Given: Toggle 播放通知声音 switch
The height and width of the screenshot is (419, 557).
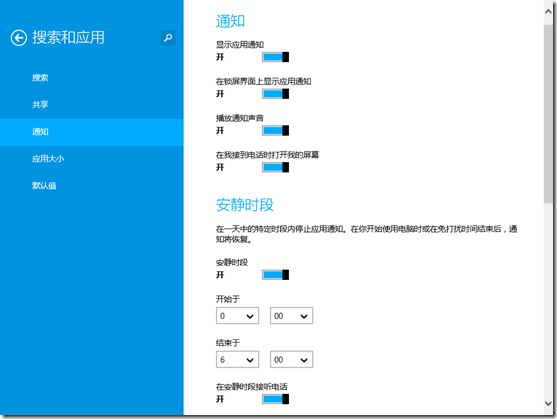Looking at the screenshot, I should click(275, 131).
